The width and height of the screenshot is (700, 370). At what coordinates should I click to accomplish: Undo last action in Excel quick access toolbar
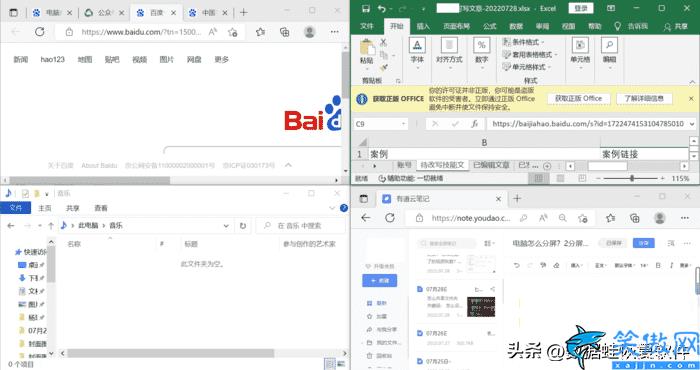point(382,8)
